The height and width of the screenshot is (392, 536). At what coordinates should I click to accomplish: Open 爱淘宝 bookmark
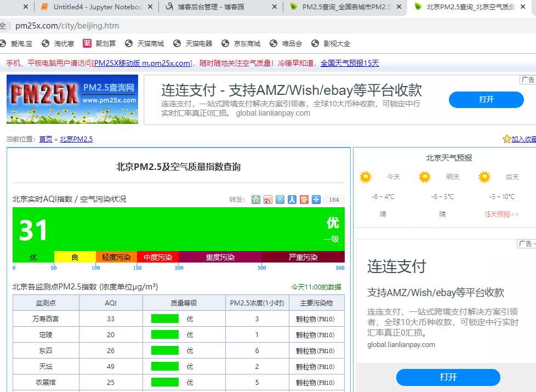[x=16, y=43]
